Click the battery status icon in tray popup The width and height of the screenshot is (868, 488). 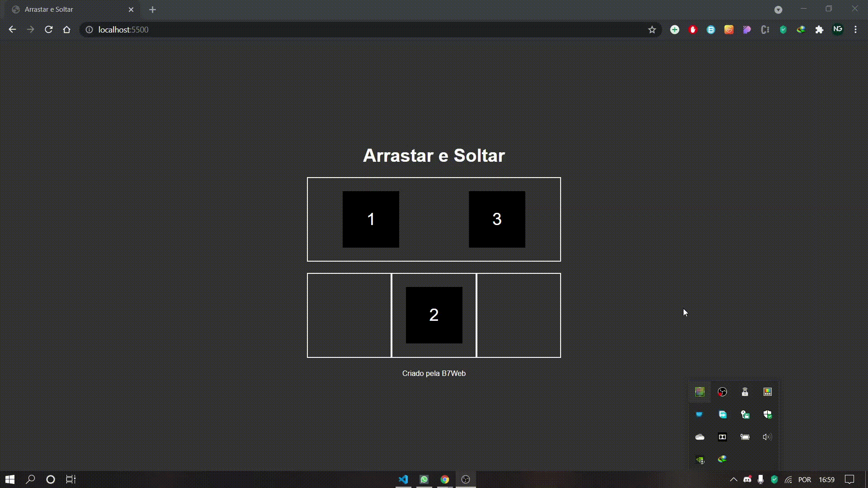[x=745, y=437]
